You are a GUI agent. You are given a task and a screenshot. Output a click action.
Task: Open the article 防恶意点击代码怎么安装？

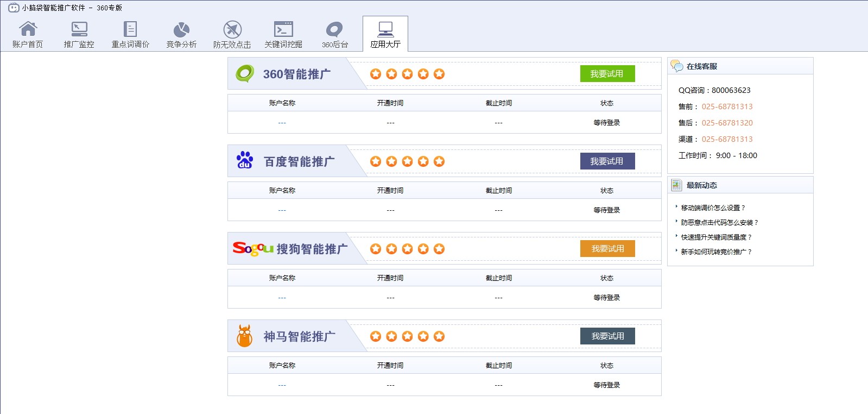tap(720, 223)
